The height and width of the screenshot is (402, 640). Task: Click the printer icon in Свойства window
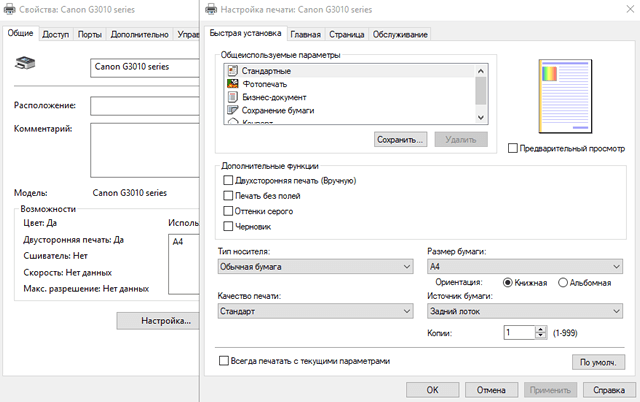(25, 62)
